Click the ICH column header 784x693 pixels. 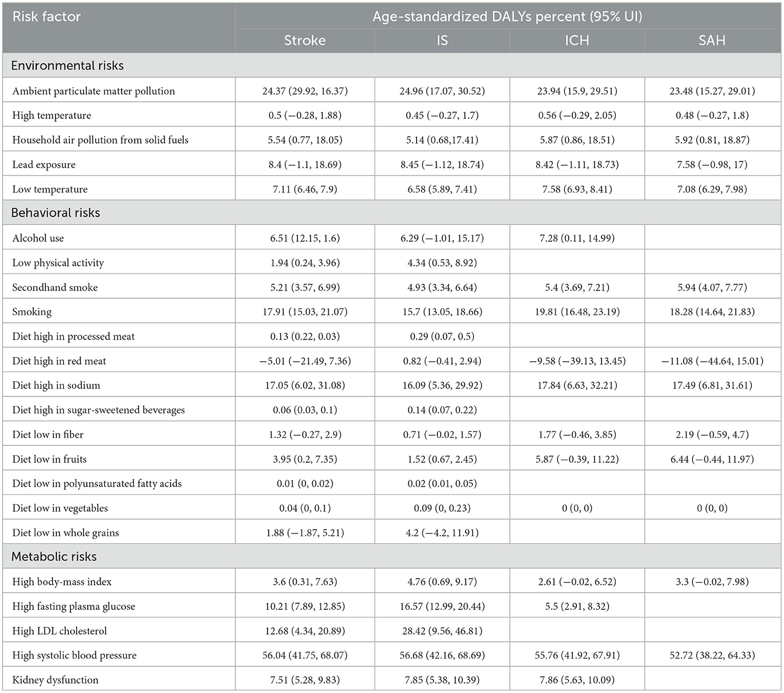(577, 40)
